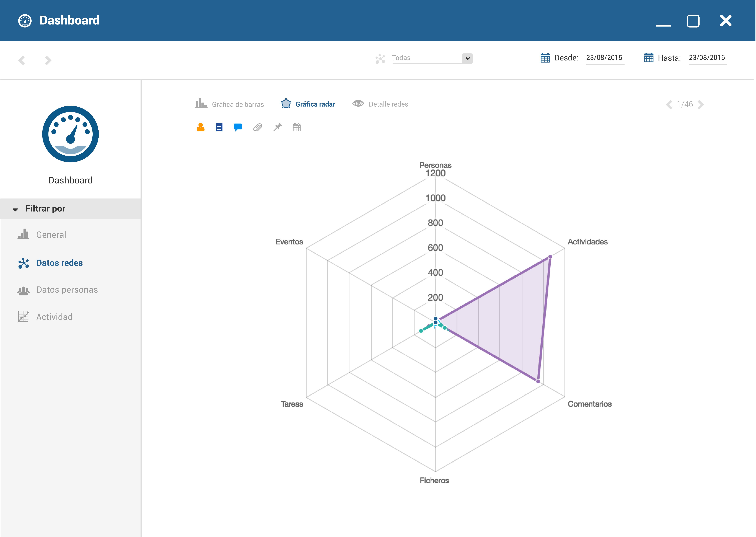Click the Tareas axis label

tap(292, 404)
